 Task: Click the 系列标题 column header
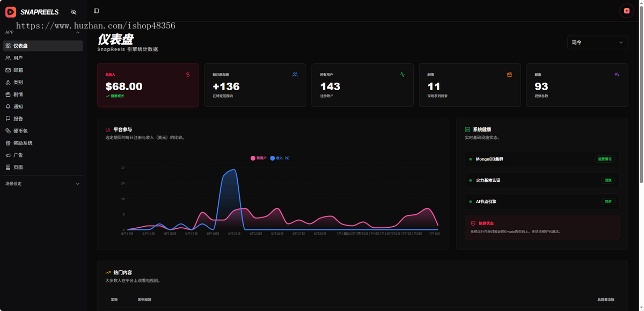[144, 300]
